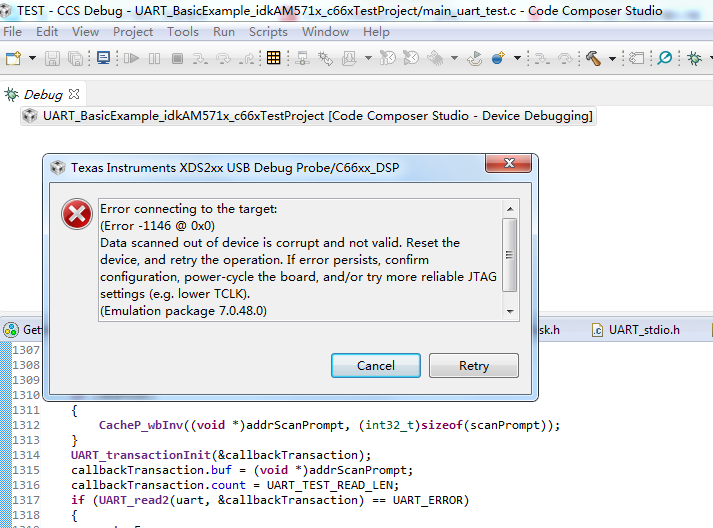Close the Debug view tab

tap(74, 94)
